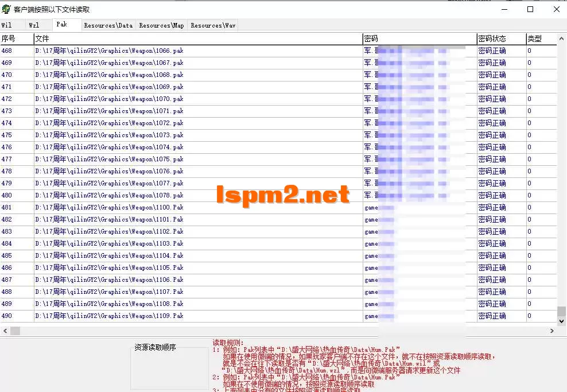567x392 pixels.
Task: Click the horizontal scrollbar right arrow
Action: click(552, 331)
